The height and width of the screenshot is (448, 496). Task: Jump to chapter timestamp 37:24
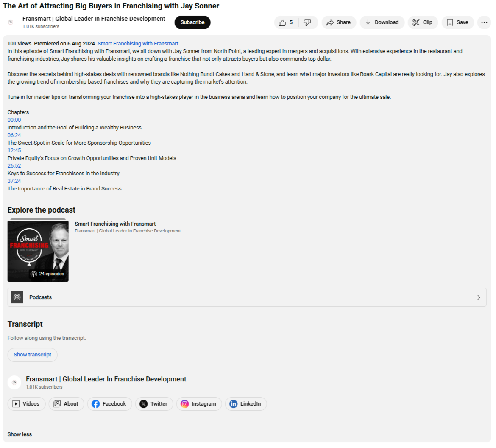click(x=14, y=181)
